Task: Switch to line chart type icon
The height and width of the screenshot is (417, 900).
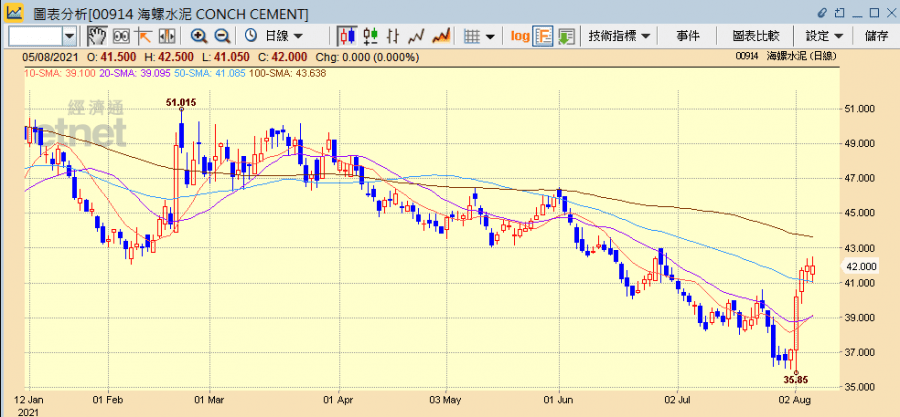Action: coord(417,36)
